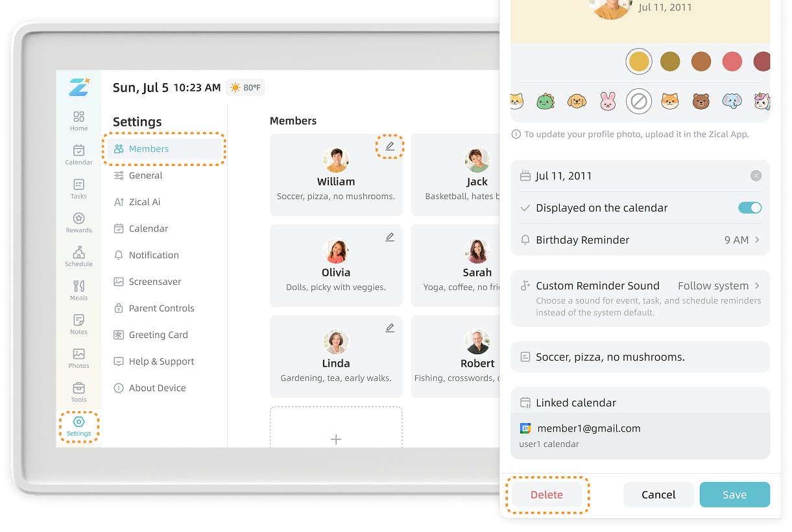Open Tasks from the sidebar
The image size is (792, 532).
pyautogui.click(x=78, y=189)
